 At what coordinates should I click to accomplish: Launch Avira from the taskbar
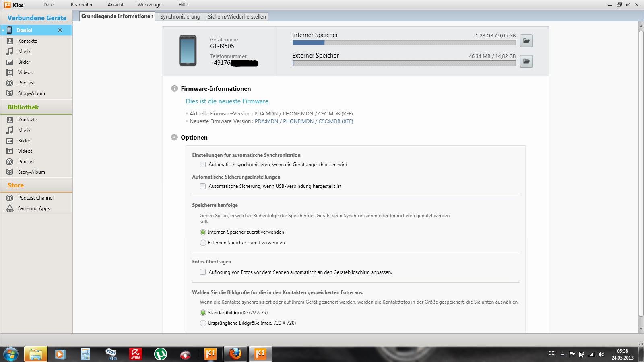(136, 354)
